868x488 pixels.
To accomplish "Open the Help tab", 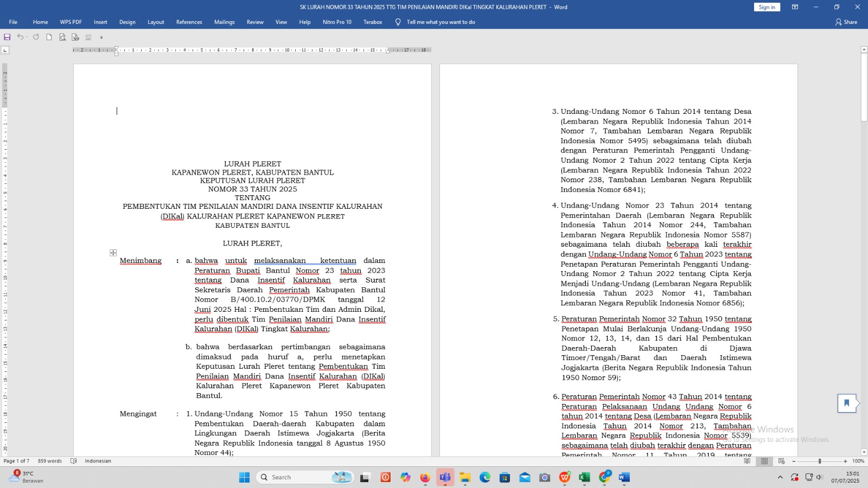I will click(305, 22).
